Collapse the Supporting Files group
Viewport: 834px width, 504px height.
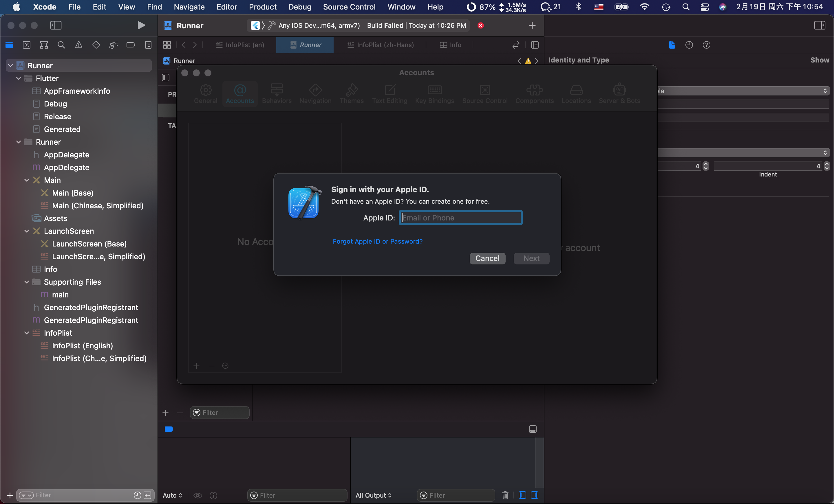pos(27,282)
